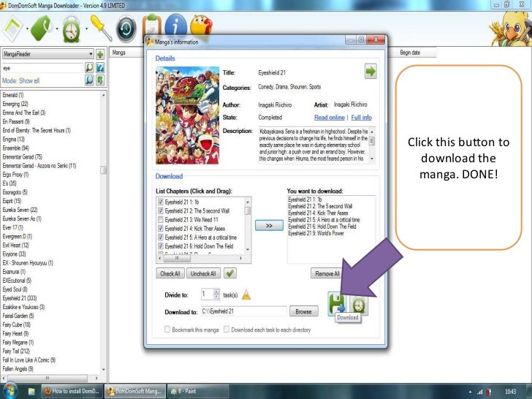Select Eyeshield 21 9: World's Power entry
This screenshot has width=532, height=399.
pos(316,233)
